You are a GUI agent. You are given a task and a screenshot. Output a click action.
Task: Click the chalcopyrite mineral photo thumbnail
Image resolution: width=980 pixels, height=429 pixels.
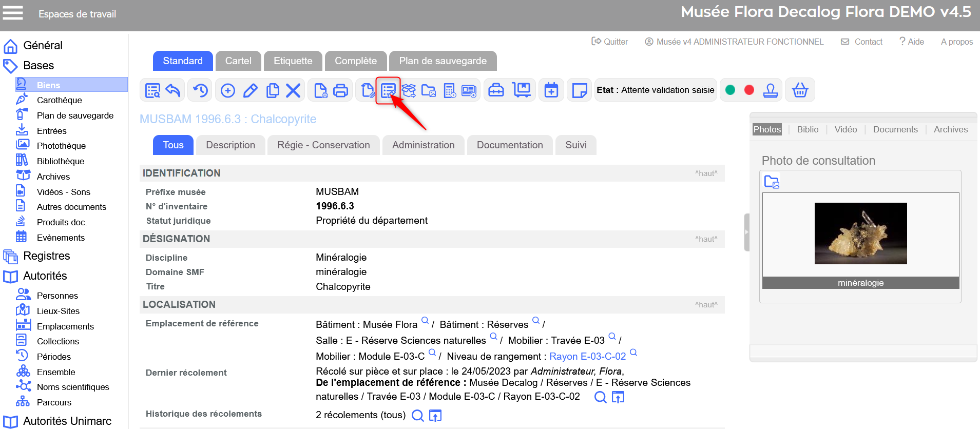(860, 233)
